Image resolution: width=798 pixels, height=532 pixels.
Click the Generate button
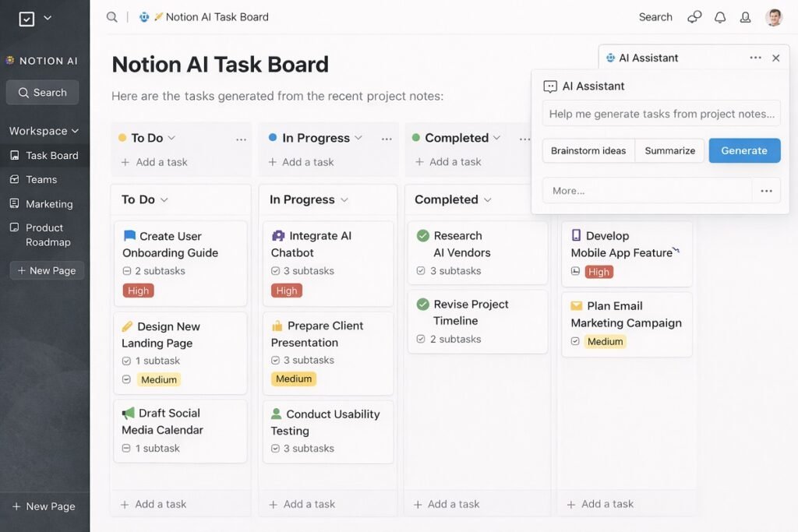coord(744,150)
